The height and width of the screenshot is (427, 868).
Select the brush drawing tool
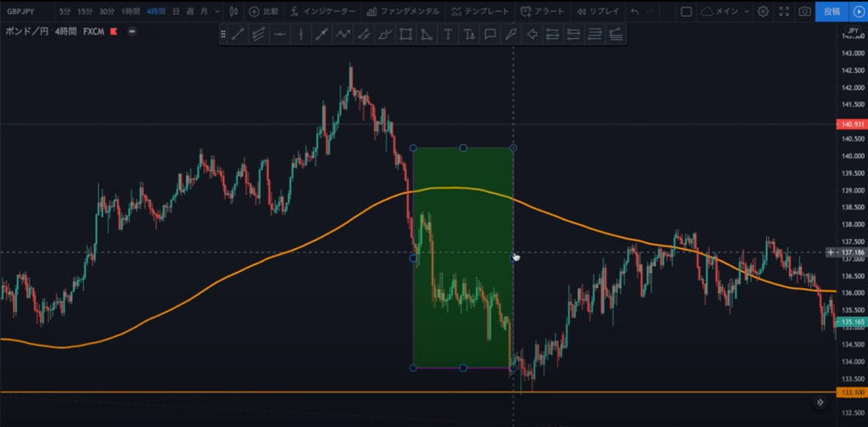tap(510, 35)
